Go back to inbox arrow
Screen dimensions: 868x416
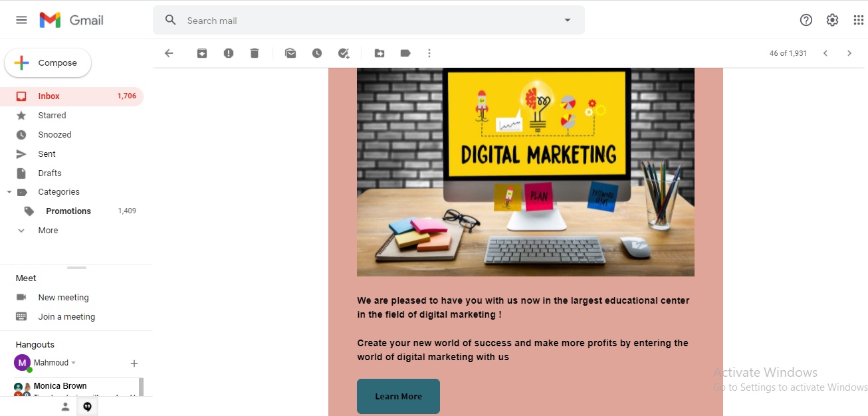click(169, 53)
